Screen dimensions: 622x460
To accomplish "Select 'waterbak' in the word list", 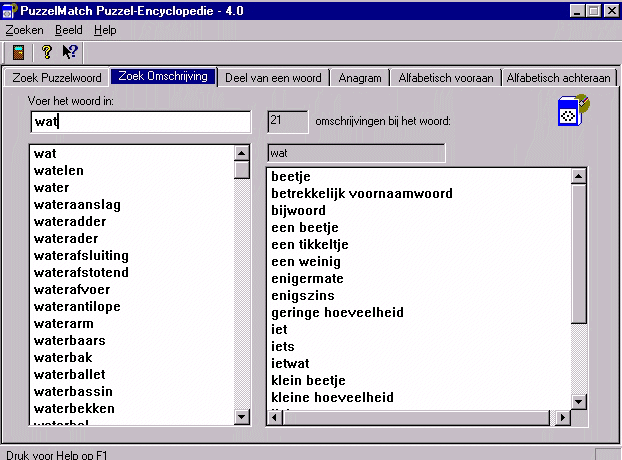I will [x=63, y=357].
